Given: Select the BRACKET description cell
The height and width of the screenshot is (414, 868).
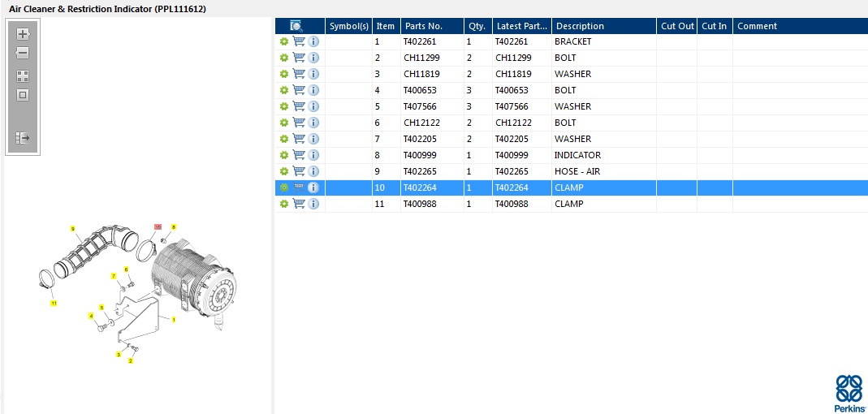Looking at the screenshot, I should [604, 41].
